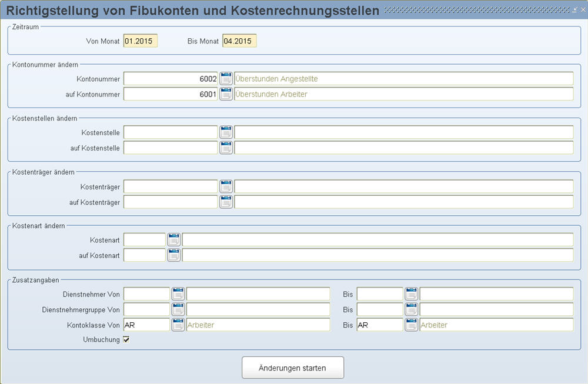Open lookup icon for Dienstnehmergruppe Von
Viewport: 588px width, 384px height.
click(x=178, y=309)
